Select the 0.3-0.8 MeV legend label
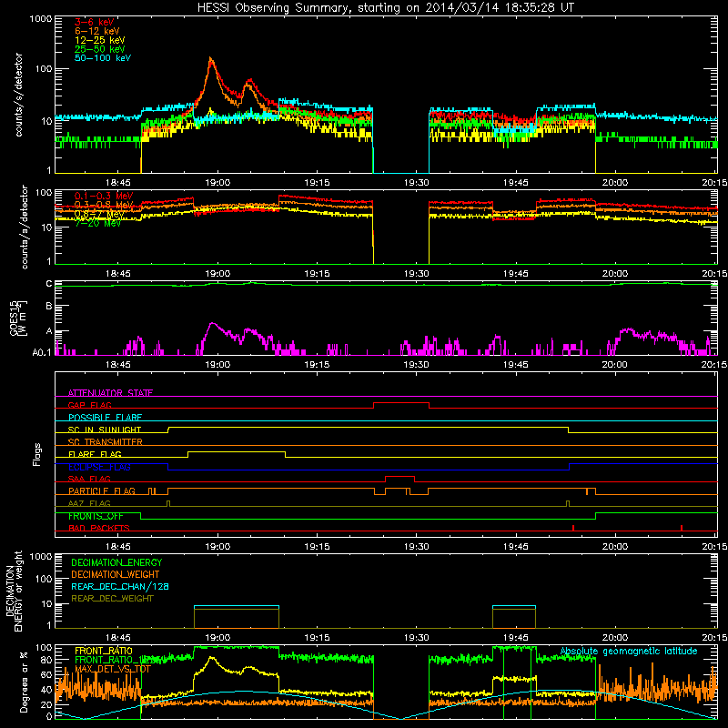The image size is (728, 728). (x=104, y=205)
